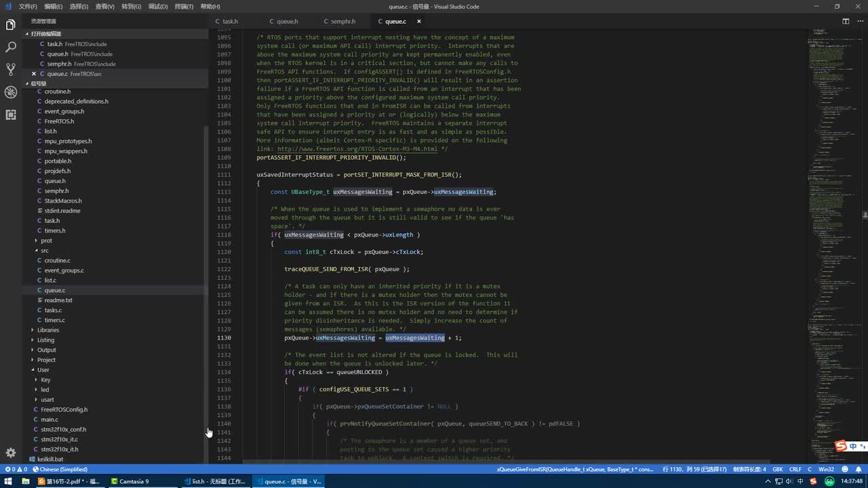Expand the Output folder
Screen dimensions: 868x488
click(x=47, y=350)
